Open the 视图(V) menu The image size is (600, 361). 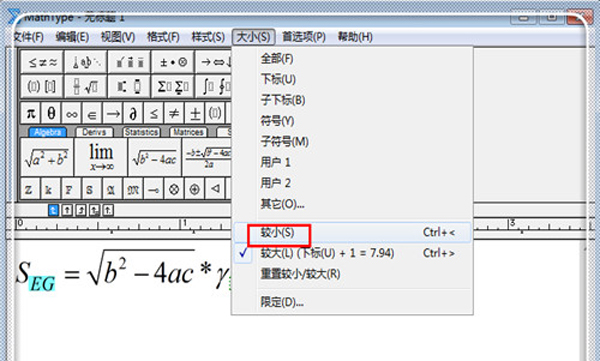(118, 37)
